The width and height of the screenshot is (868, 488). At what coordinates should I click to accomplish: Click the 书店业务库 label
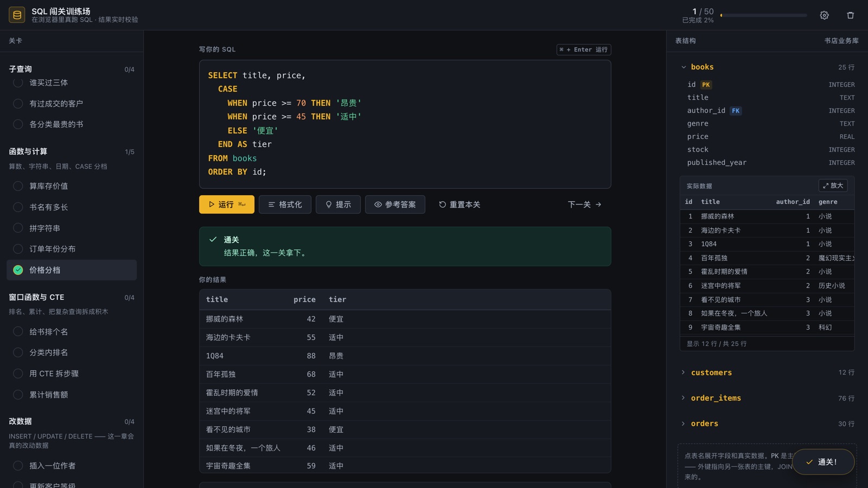click(841, 41)
